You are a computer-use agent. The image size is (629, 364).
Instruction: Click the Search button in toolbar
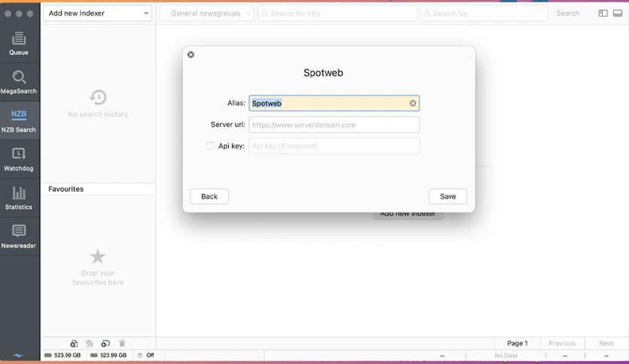click(x=567, y=14)
